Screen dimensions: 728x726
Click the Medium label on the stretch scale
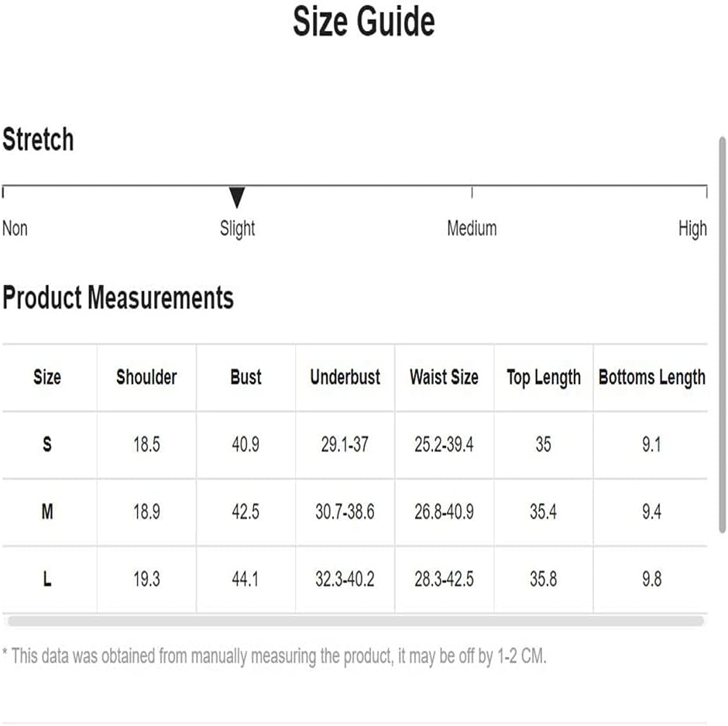click(x=472, y=229)
